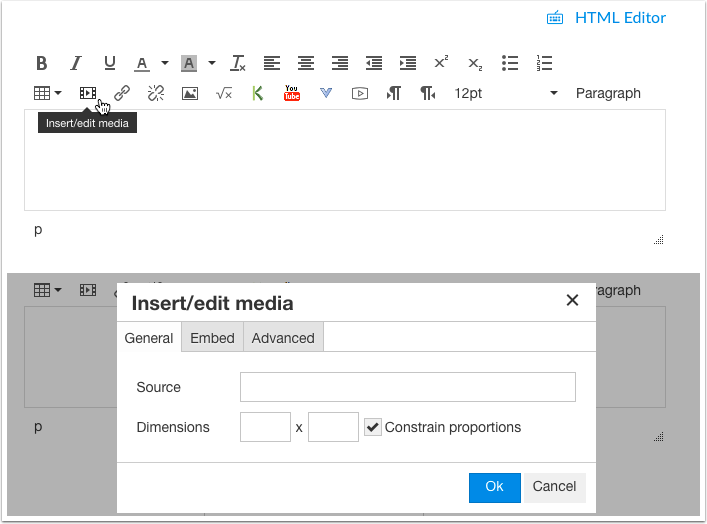Open math equation editor
This screenshot has width=707, height=524.
224,93
